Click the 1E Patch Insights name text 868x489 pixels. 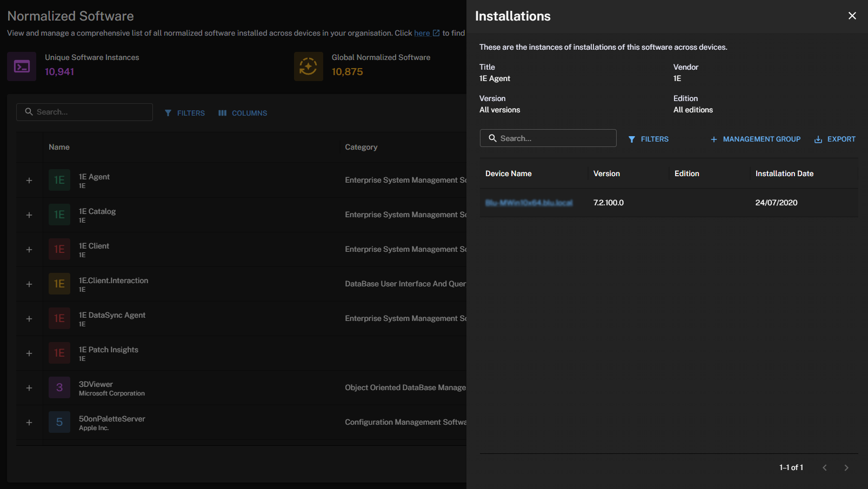pos(109,350)
